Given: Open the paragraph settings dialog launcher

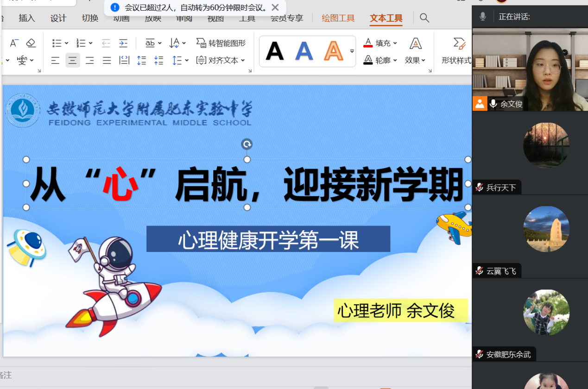Looking at the screenshot, I should coord(250,71).
